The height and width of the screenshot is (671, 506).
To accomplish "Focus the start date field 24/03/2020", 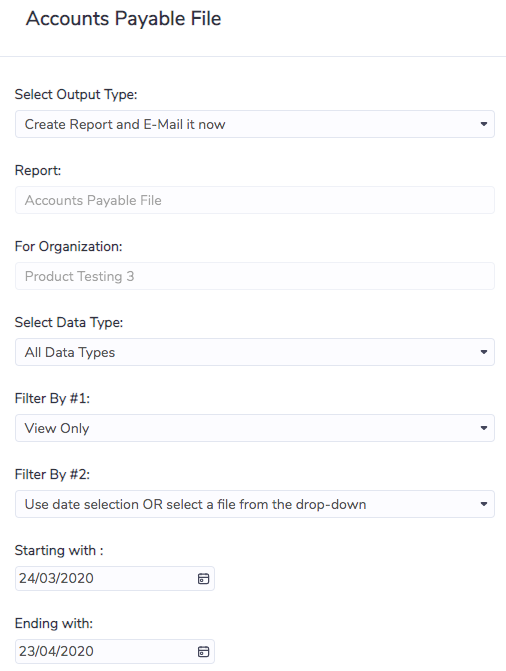I will click(x=115, y=579).
